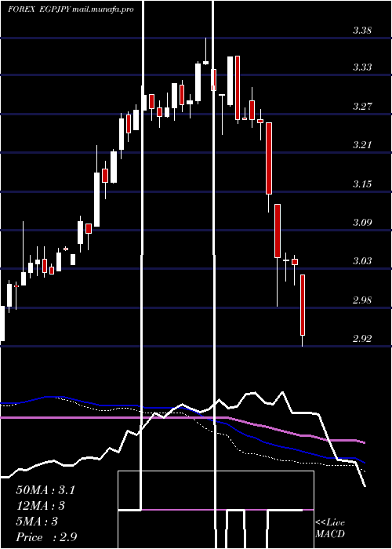392x549 pixels.
Task: Click the 3.27 price axis label
Action: 362,107
